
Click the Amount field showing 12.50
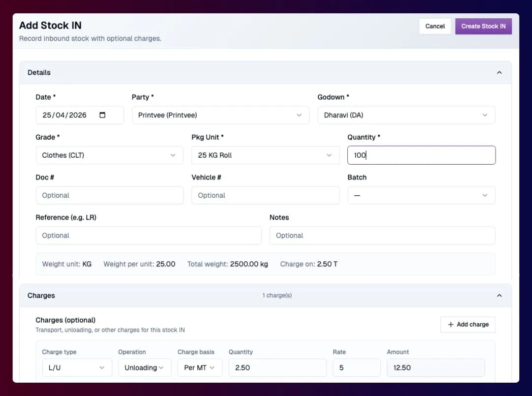[x=435, y=367]
